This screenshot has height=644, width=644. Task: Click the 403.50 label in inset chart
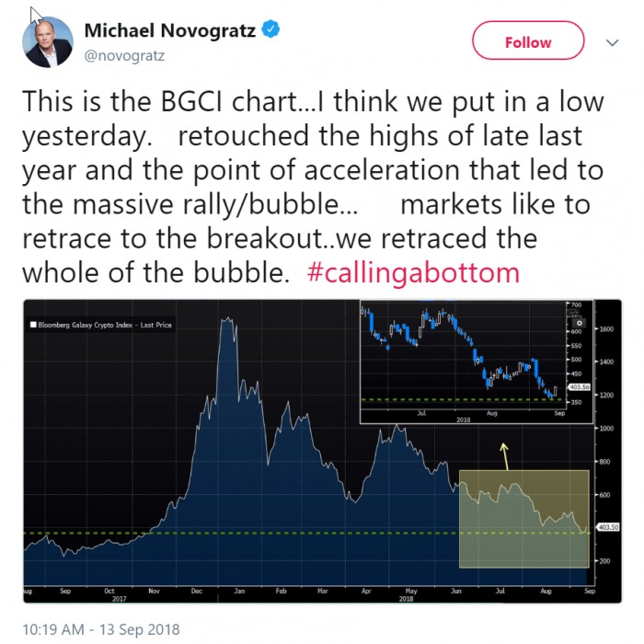(579, 387)
